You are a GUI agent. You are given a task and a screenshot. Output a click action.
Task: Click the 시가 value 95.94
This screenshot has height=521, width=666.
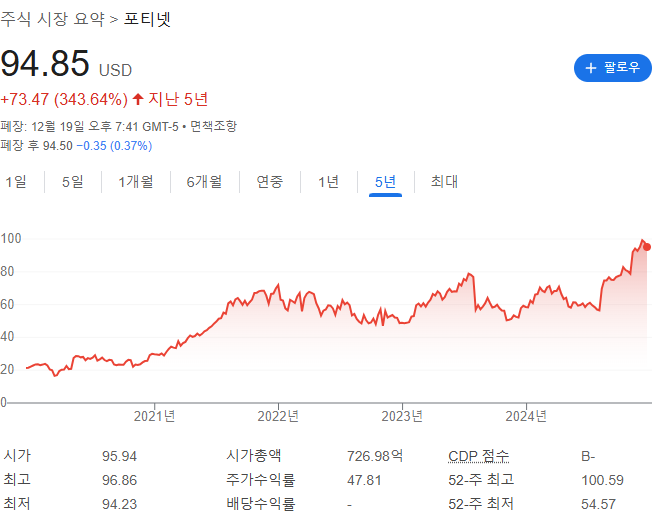[x=119, y=456]
